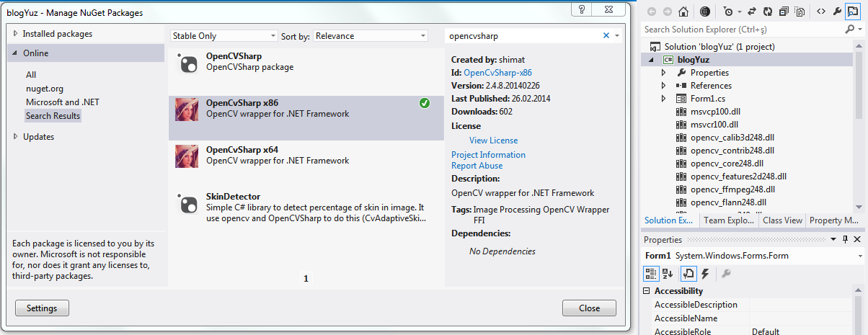868x335 pixels.
Task: Open Solution Explorer search options arrow
Action: click(x=859, y=30)
